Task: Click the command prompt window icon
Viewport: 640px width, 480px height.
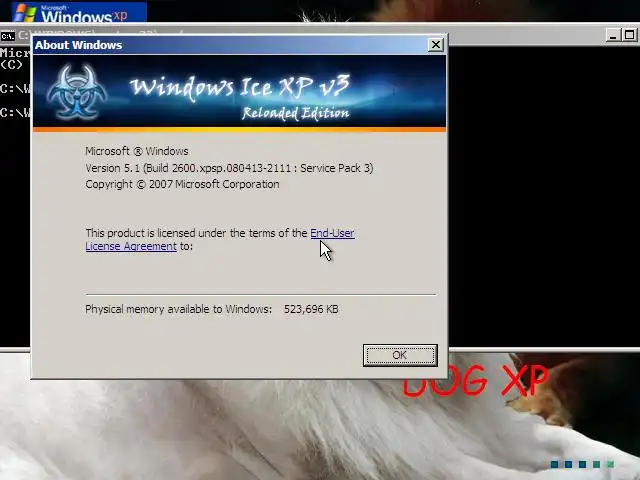Action: 7,36
